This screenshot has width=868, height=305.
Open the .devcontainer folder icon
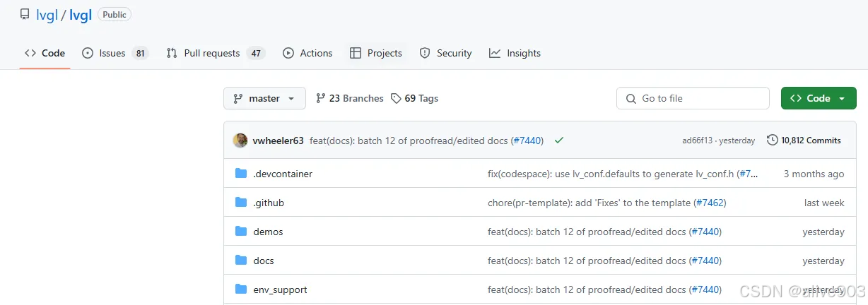tap(241, 174)
